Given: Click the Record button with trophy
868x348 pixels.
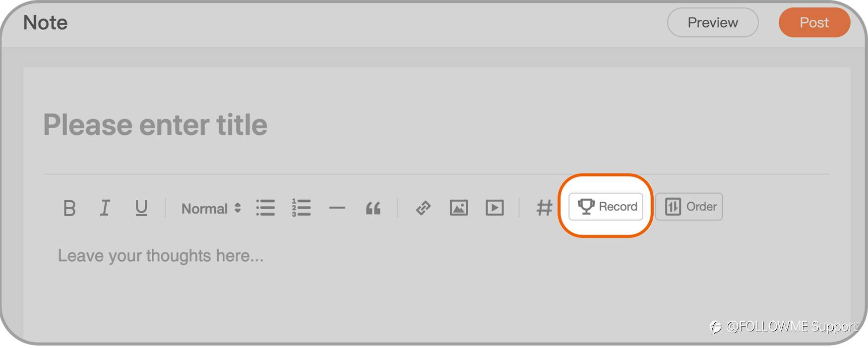Looking at the screenshot, I should pyautogui.click(x=606, y=206).
